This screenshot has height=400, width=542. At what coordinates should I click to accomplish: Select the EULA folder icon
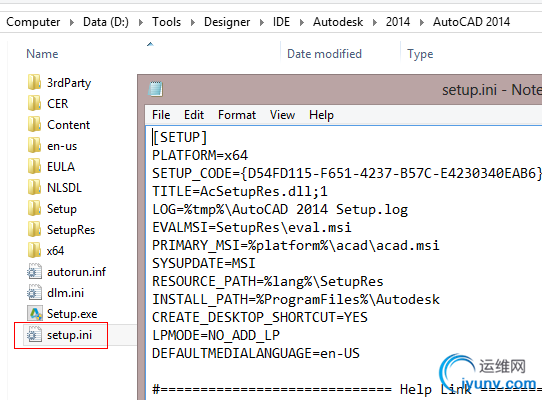[x=35, y=167]
